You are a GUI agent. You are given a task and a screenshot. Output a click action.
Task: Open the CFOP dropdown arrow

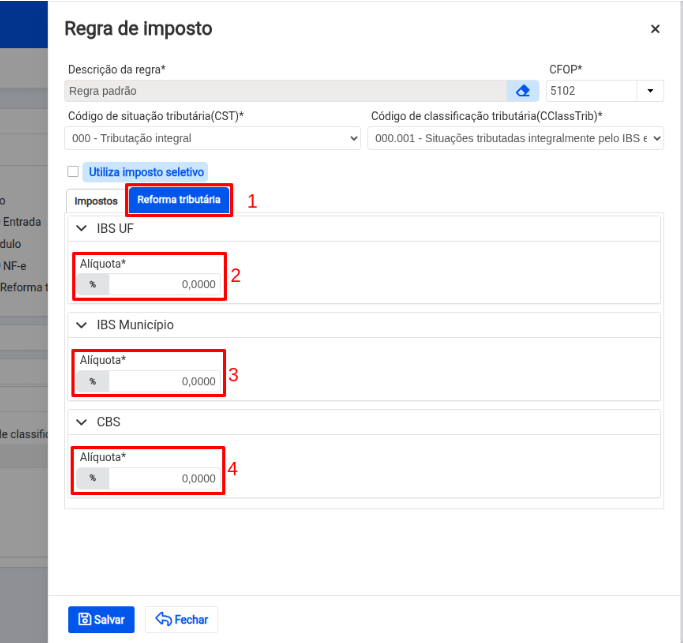650,91
